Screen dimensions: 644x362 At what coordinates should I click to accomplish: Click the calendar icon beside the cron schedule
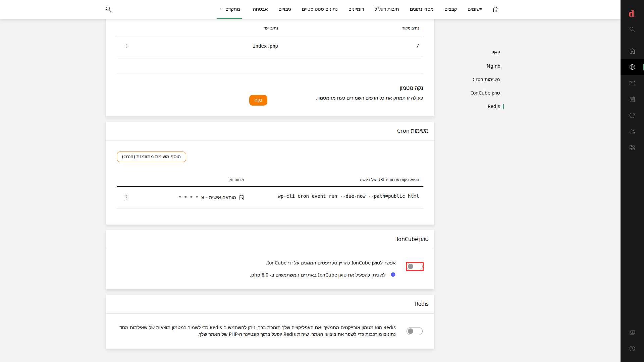(x=241, y=198)
